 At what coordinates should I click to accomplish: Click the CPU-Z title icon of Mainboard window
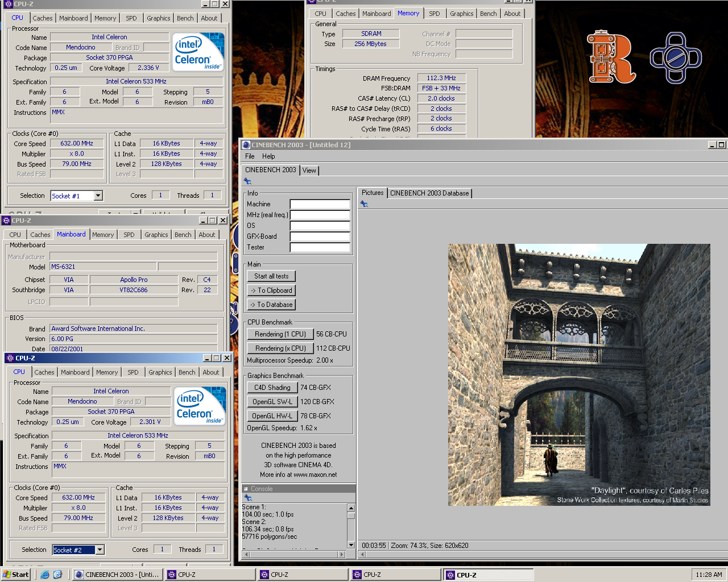point(6,221)
